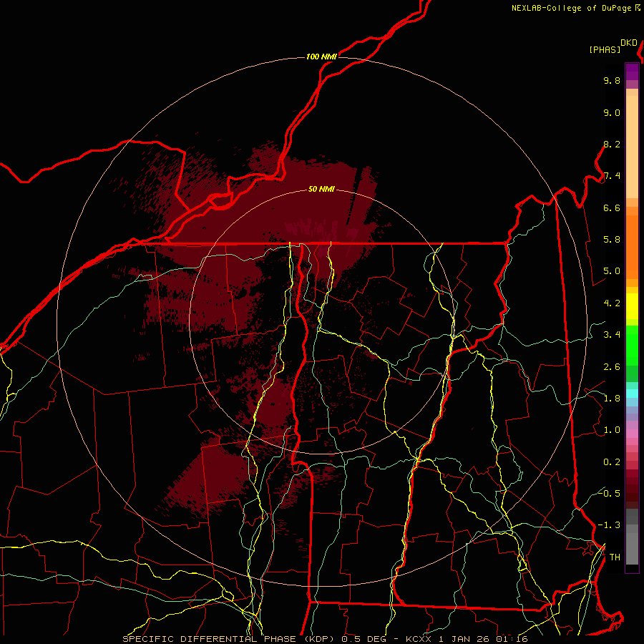Image resolution: width=644 pixels, height=644 pixels.
Task: Click the 3.4 value on the scale
Action: pos(612,335)
